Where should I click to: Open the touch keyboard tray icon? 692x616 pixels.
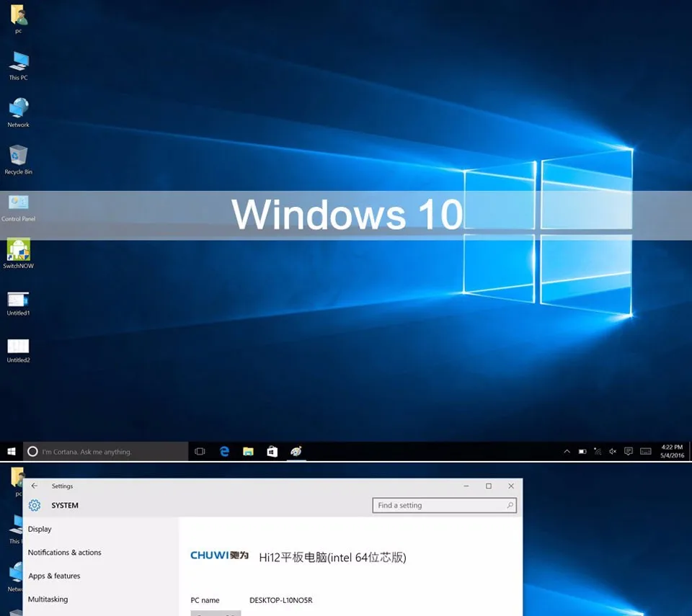tap(646, 452)
